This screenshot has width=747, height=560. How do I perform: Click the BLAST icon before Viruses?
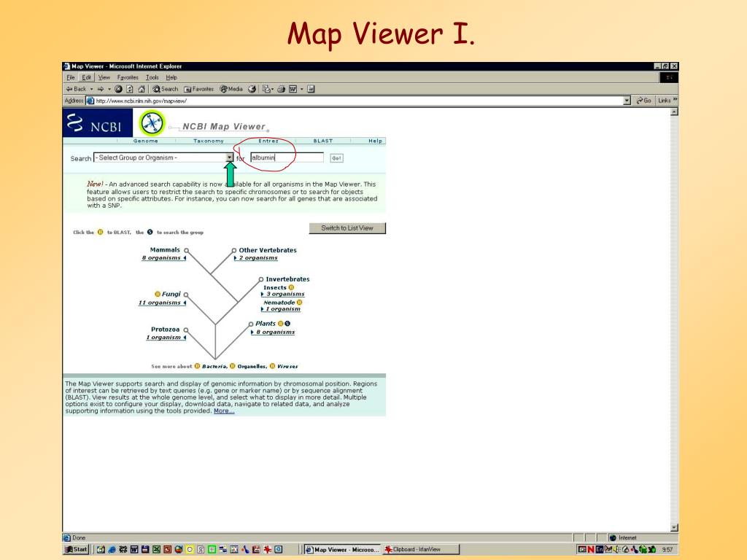tap(273, 366)
